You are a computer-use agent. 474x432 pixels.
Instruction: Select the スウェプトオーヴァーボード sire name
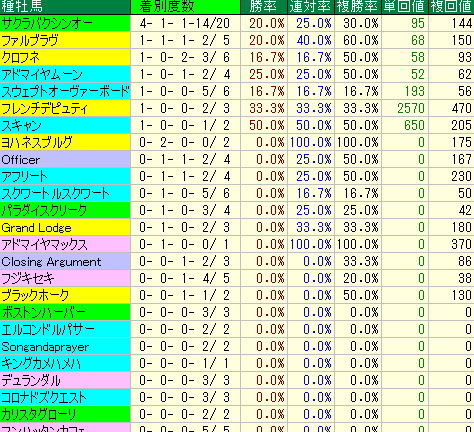pyautogui.click(x=65, y=91)
